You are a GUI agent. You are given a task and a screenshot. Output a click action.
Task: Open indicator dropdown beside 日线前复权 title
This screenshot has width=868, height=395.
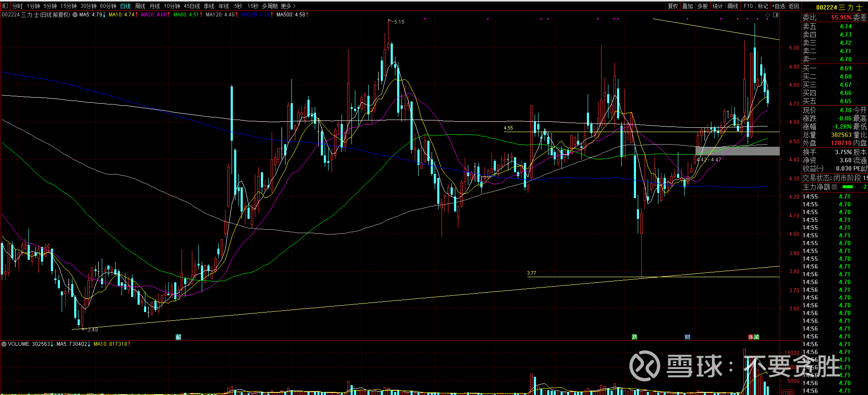tap(75, 15)
